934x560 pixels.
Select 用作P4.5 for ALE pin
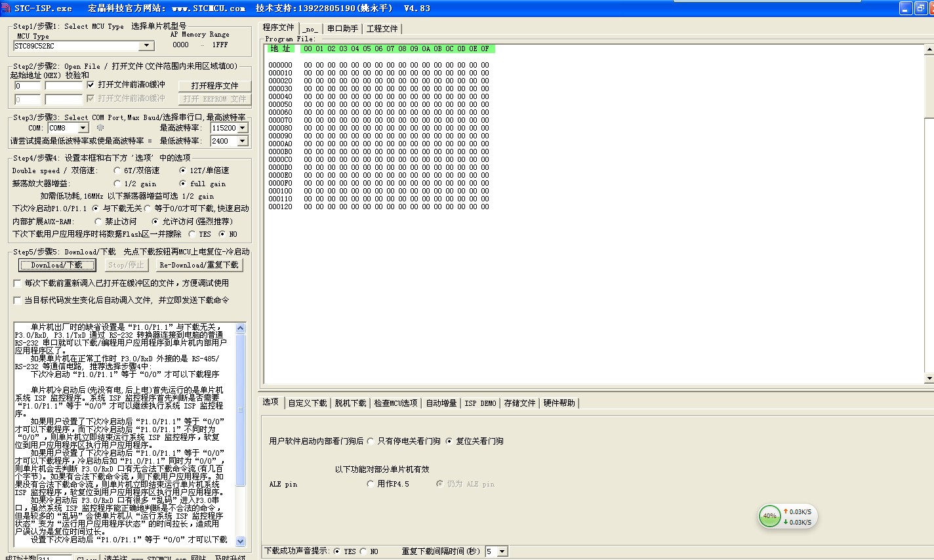[x=371, y=484]
